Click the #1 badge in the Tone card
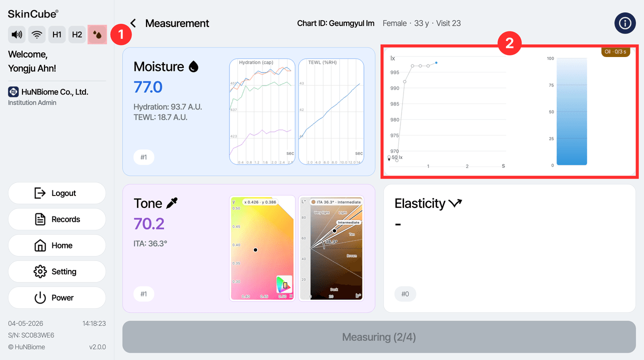This screenshot has height=360, width=644. (143, 293)
